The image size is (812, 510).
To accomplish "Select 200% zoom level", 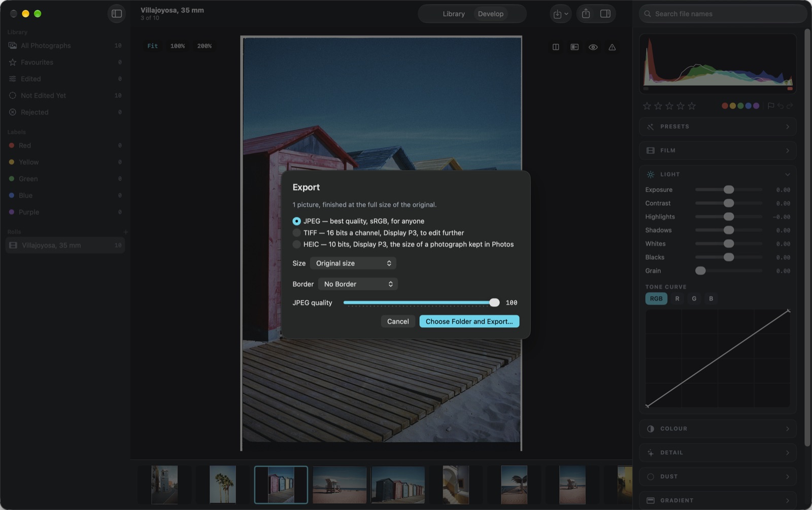I will coord(205,46).
